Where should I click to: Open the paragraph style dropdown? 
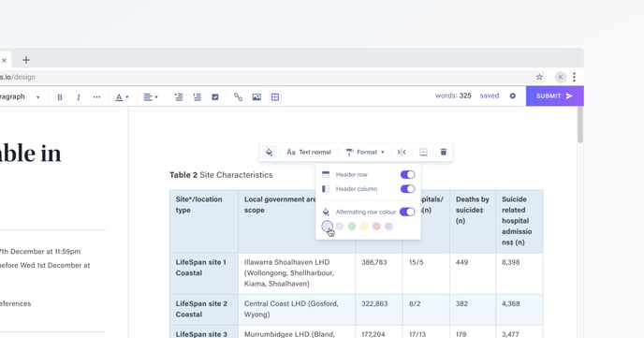21,97
